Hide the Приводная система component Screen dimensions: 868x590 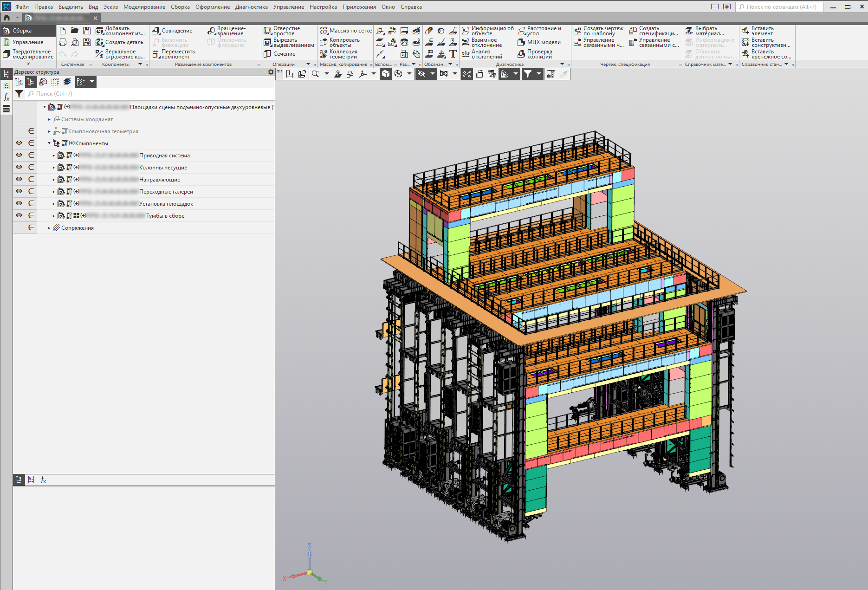[x=19, y=156]
